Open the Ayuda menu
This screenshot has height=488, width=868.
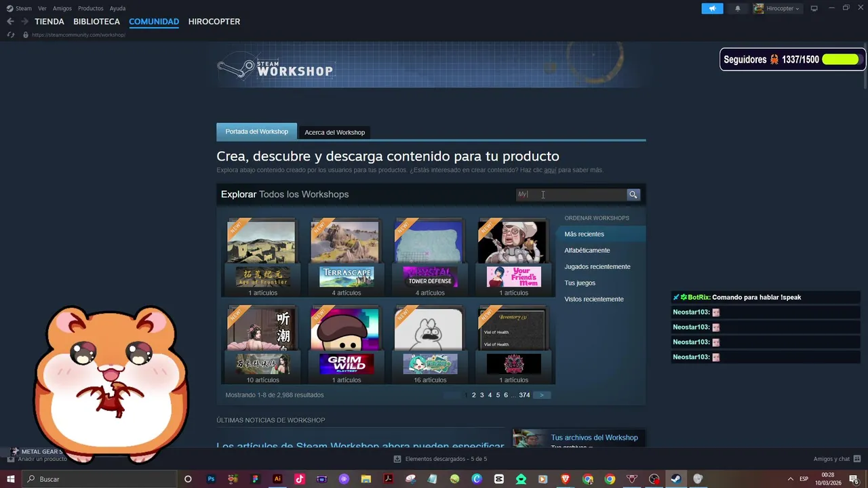[117, 8]
